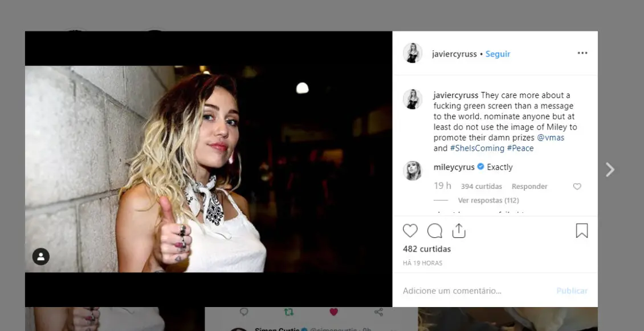The image size is (644, 331).
Task: View the 482 curtidas likes list
Action: pos(426,249)
